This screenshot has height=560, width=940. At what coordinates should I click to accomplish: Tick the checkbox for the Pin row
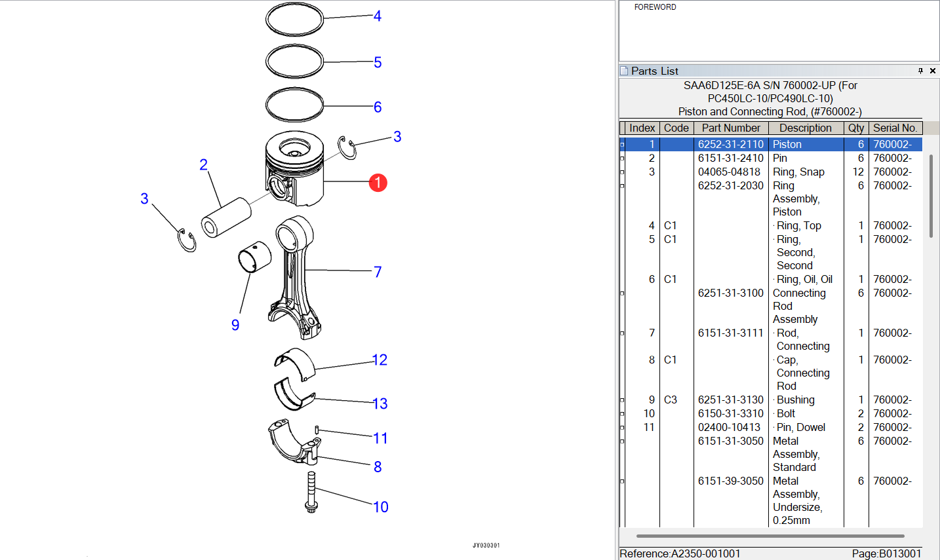622,159
